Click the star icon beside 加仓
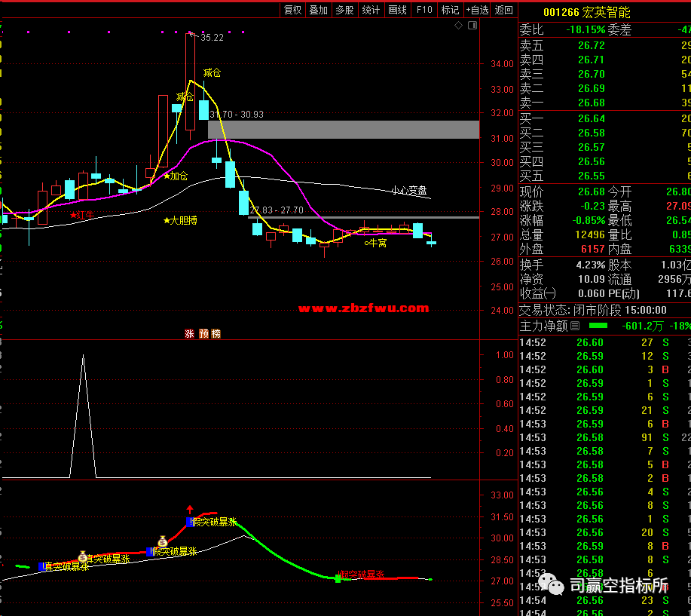This screenshot has width=691, height=616. (167, 176)
